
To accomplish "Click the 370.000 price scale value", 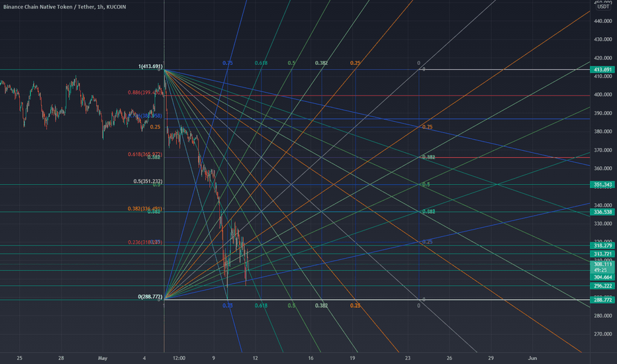I will coord(602,150).
